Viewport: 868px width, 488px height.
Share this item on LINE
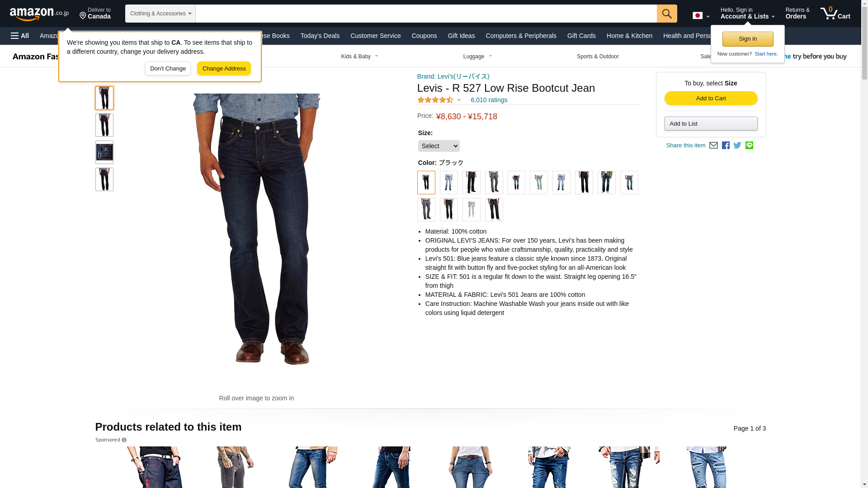click(749, 145)
